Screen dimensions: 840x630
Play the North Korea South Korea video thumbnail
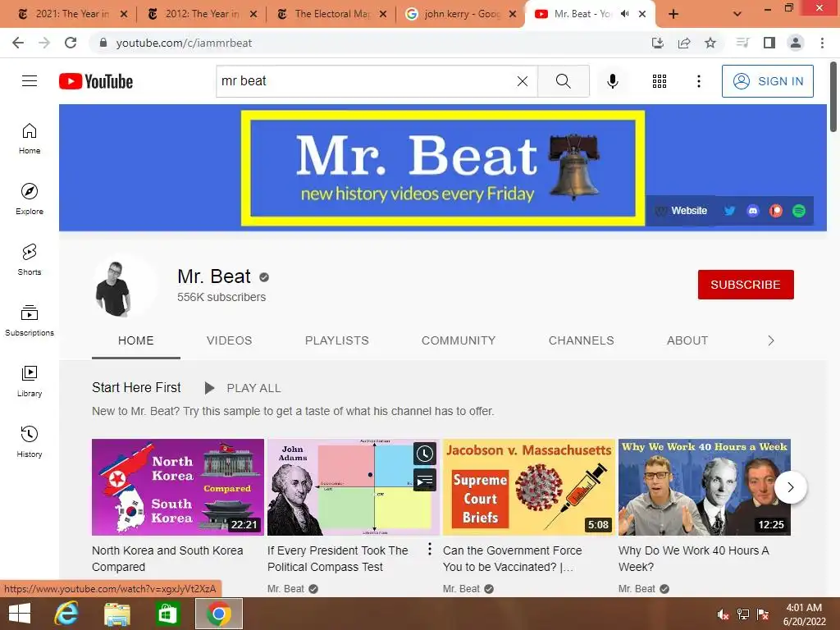[x=178, y=487]
